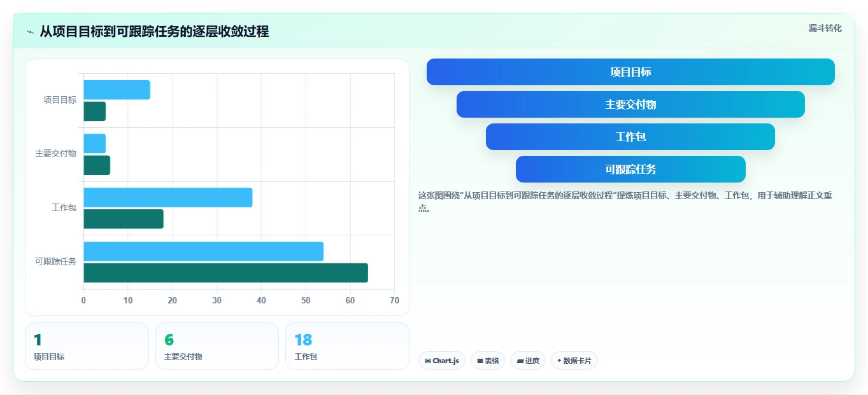Click the title 从项目目标到可跟踪任务的逐层收敛过程

(154, 31)
